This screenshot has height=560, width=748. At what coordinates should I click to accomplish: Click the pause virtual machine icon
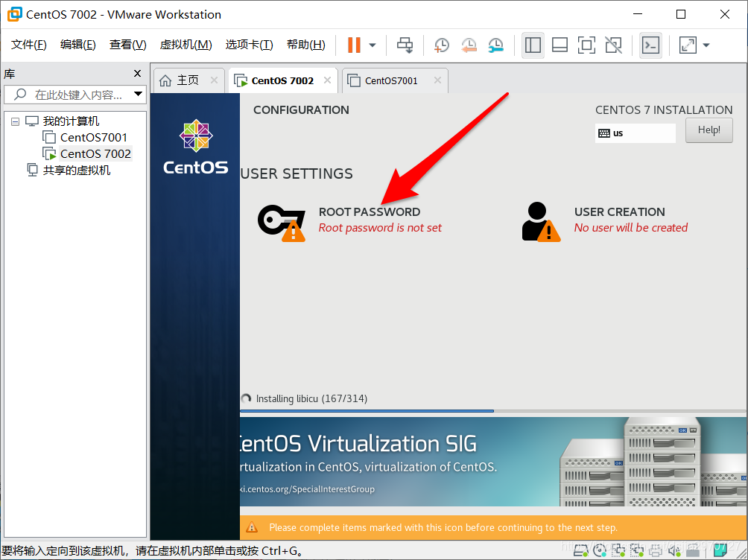tap(354, 45)
